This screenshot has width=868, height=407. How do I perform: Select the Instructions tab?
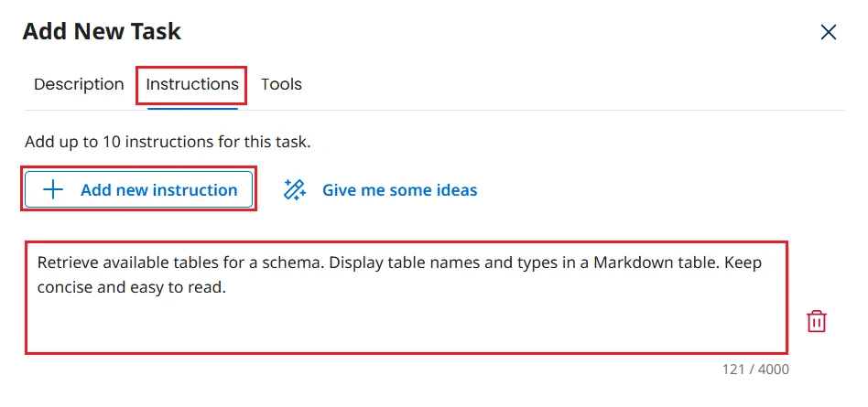[192, 84]
